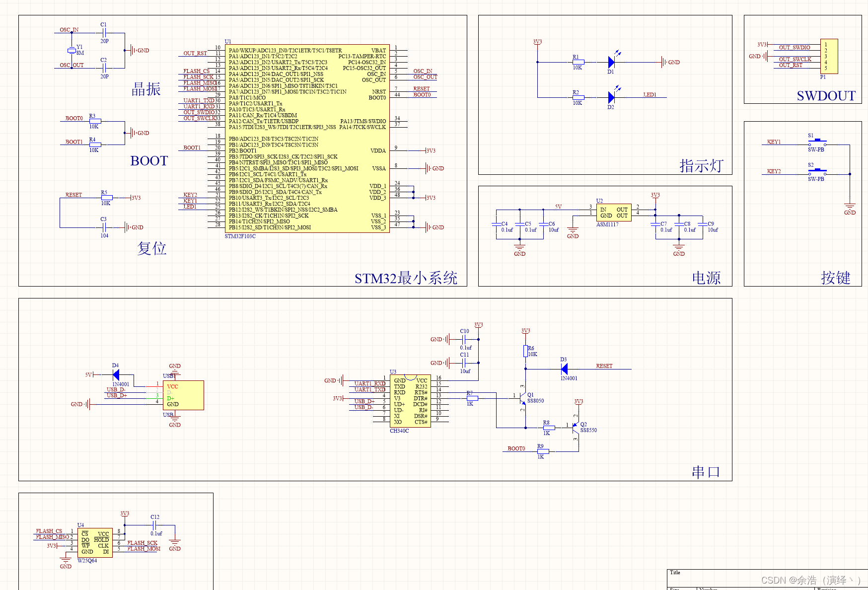Select the U2 ASM1117 regulator
Viewport: 868px width, 590px height.
pos(614,213)
